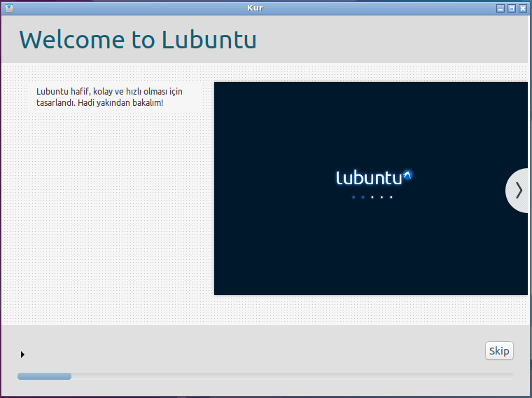Maximize the Kur installer window
This screenshot has height=398, width=532.
511,8
